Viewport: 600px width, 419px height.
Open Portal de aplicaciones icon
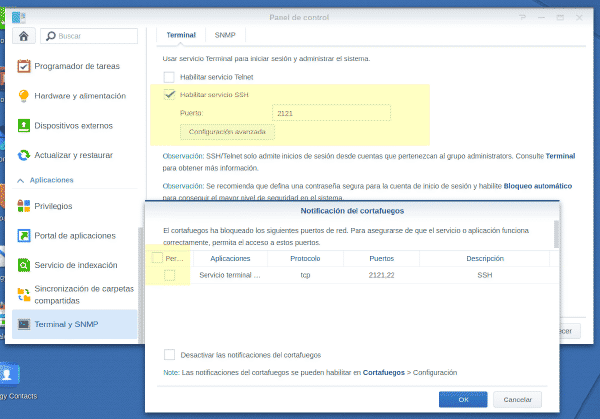[x=24, y=235]
